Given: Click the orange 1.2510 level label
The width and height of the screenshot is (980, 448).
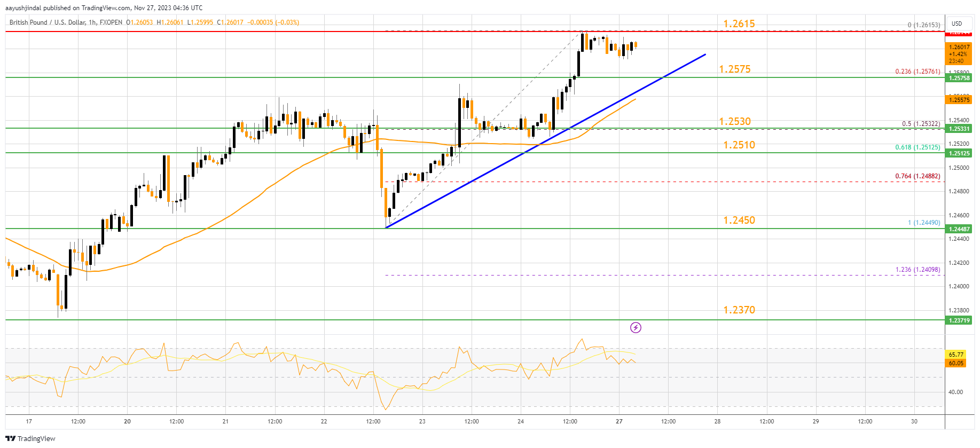Looking at the screenshot, I should (x=739, y=145).
